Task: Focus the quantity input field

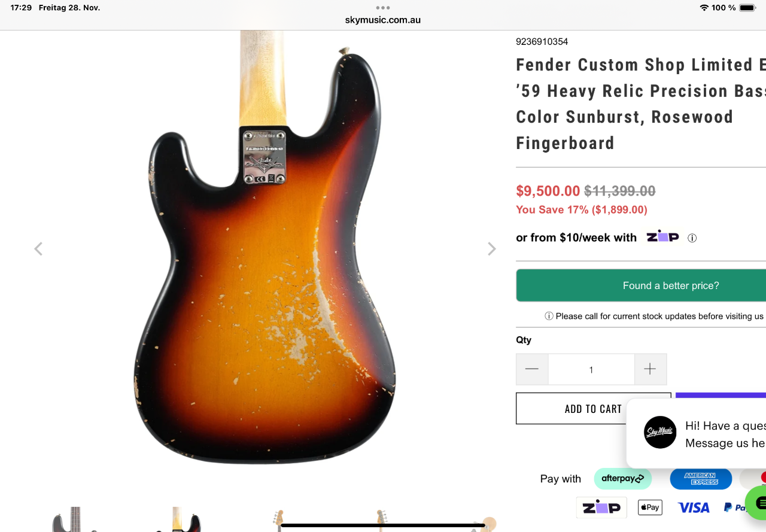Action: (591, 369)
